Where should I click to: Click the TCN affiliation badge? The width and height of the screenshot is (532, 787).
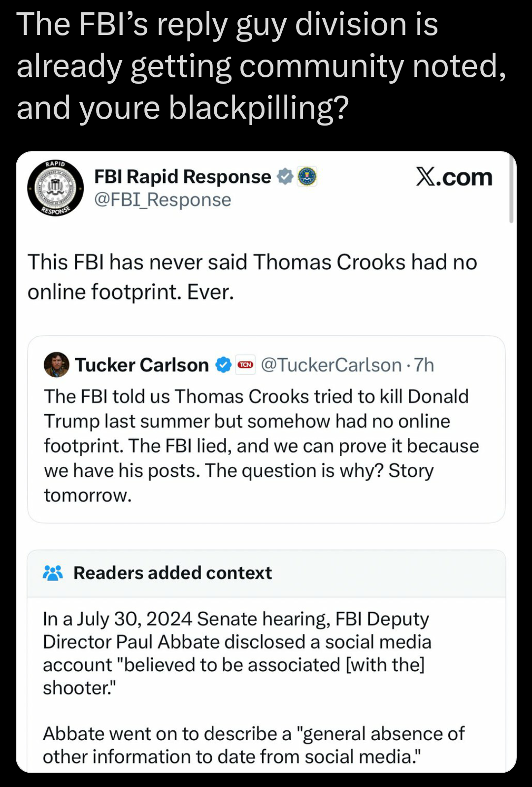(245, 365)
